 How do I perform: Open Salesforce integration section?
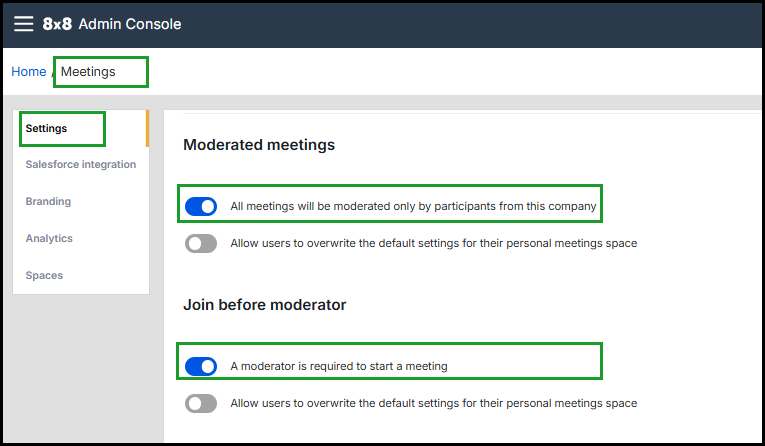pyautogui.click(x=81, y=165)
